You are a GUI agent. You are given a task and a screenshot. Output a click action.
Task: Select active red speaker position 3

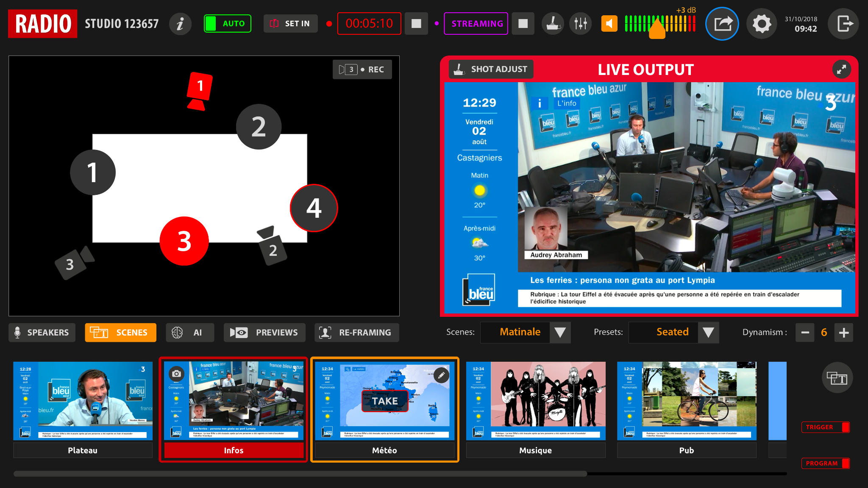(184, 241)
